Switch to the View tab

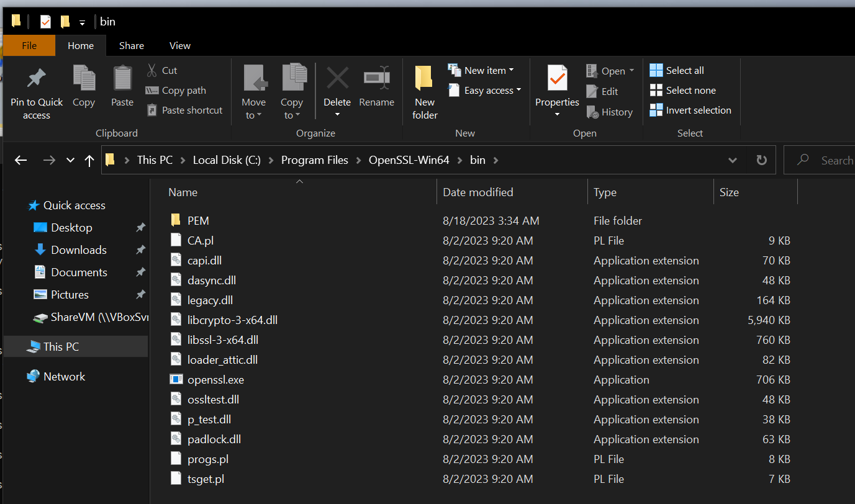coord(180,46)
